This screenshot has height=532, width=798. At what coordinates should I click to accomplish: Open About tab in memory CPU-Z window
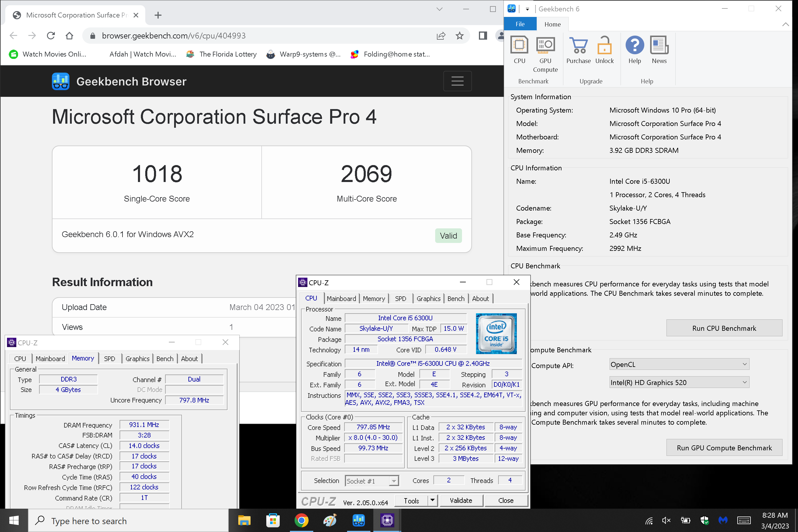coord(189,359)
